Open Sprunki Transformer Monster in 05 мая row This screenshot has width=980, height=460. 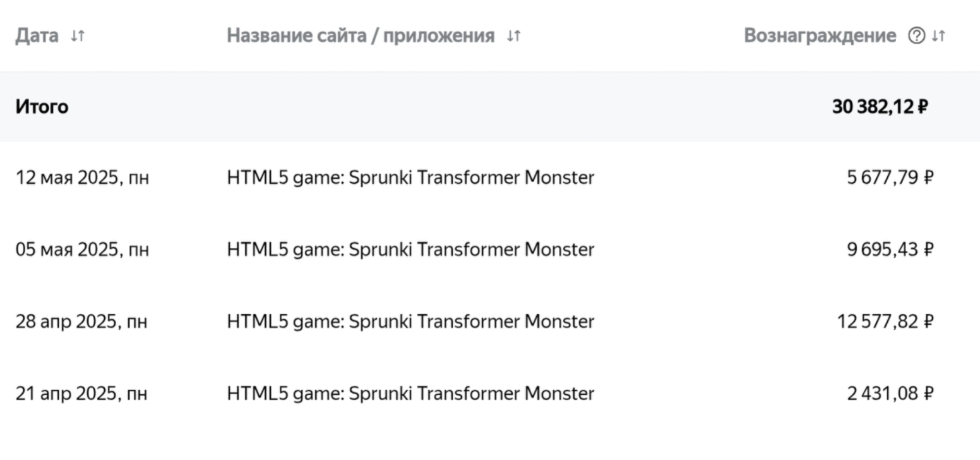pyautogui.click(x=410, y=250)
